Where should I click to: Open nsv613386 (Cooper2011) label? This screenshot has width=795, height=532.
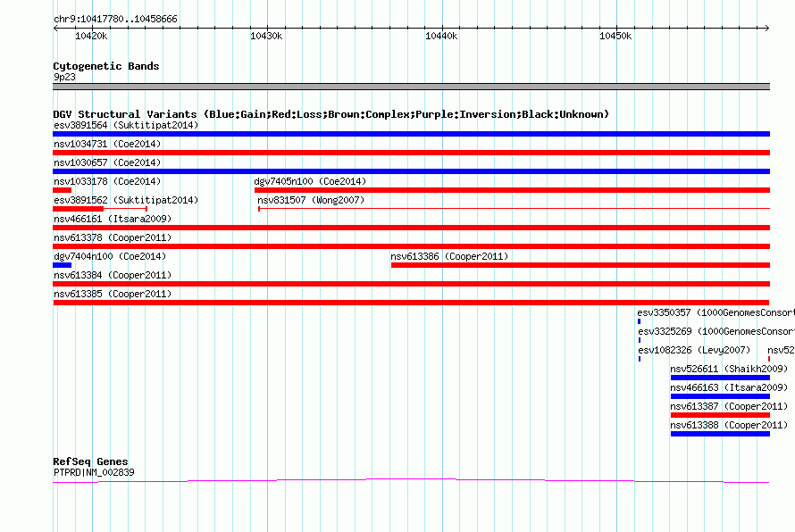point(449,256)
